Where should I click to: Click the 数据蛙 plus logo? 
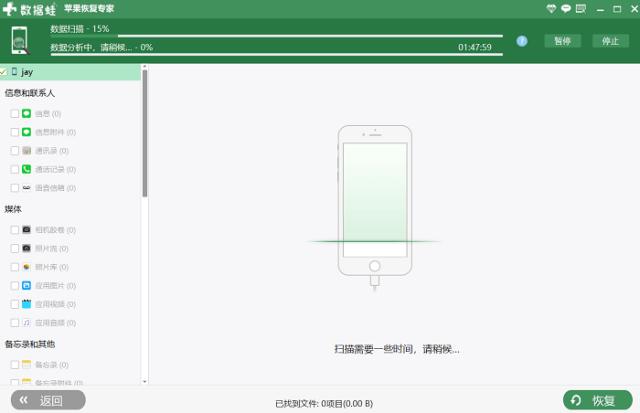coord(9,9)
